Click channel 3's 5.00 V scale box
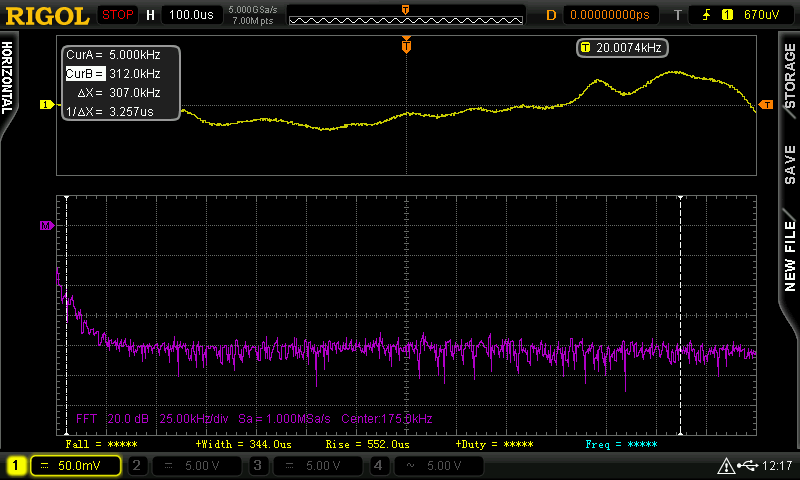Screen dimensions: 800x480 point(318,465)
